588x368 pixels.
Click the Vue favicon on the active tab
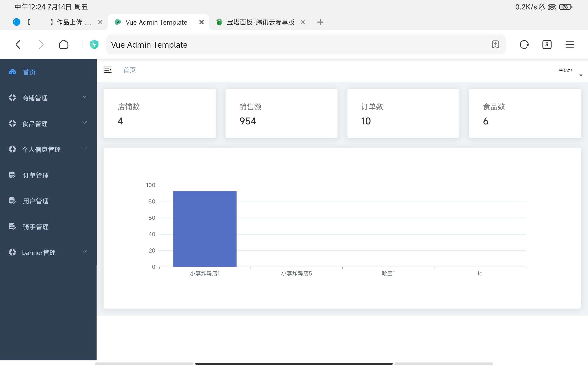pyautogui.click(x=118, y=22)
